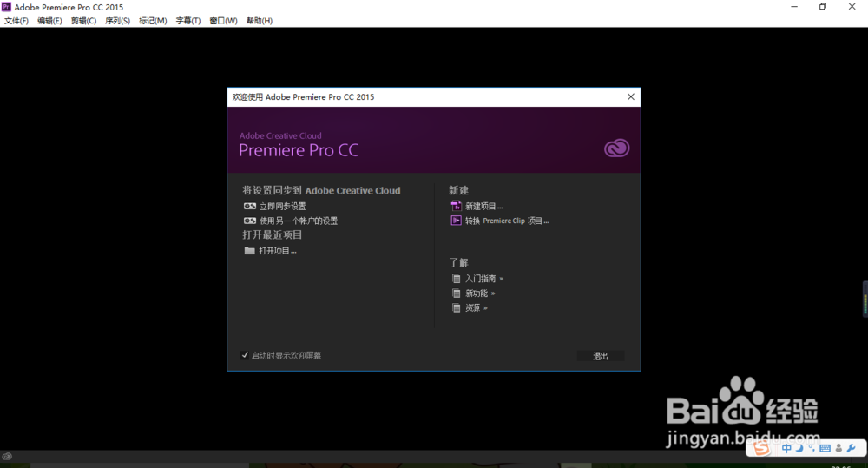The height and width of the screenshot is (468, 868).
Task: Click the document icon beside 资源
Action: click(457, 308)
